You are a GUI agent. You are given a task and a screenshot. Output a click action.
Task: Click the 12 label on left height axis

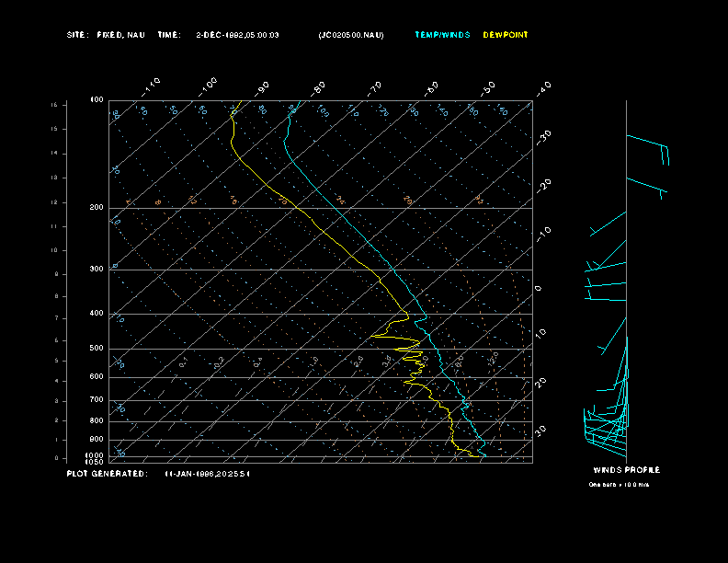(x=55, y=202)
